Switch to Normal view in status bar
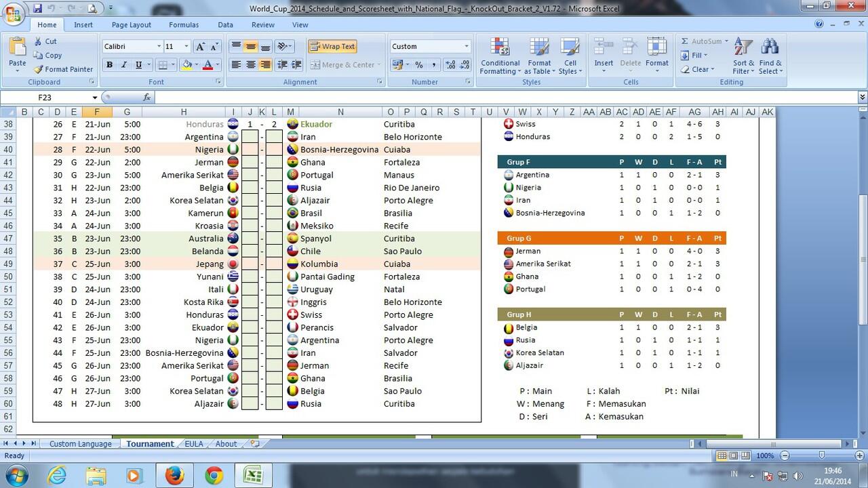Image resolution: width=868 pixels, height=488 pixels. pos(723,456)
